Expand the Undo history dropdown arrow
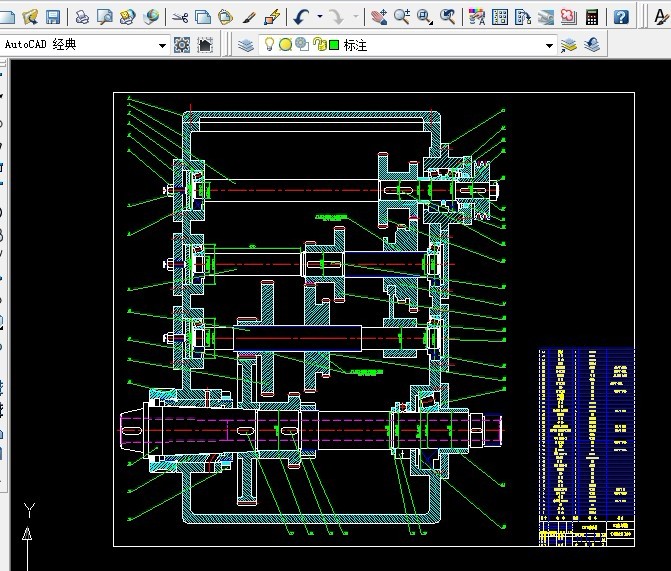The height and width of the screenshot is (571, 671). pyautogui.click(x=320, y=17)
